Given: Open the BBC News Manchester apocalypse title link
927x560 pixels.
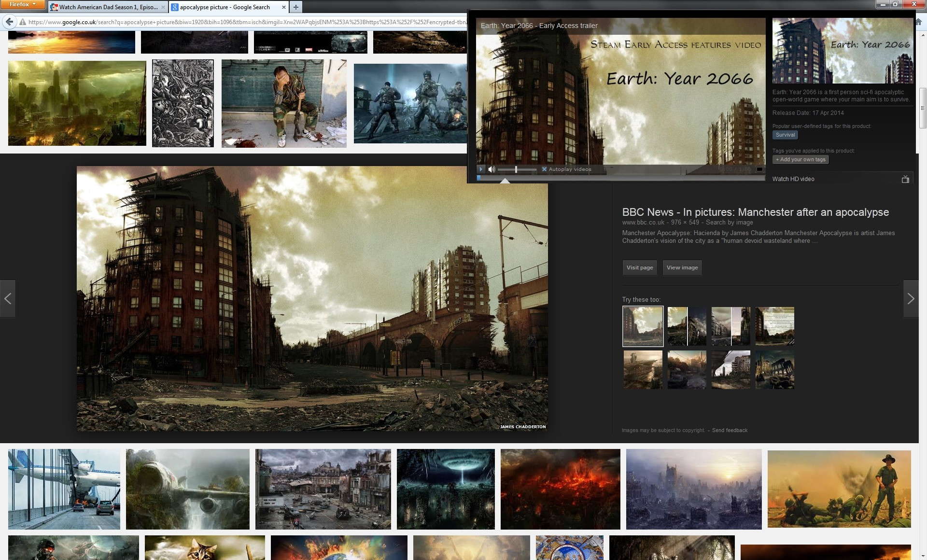Looking at the screenshot, I should 755,212.
